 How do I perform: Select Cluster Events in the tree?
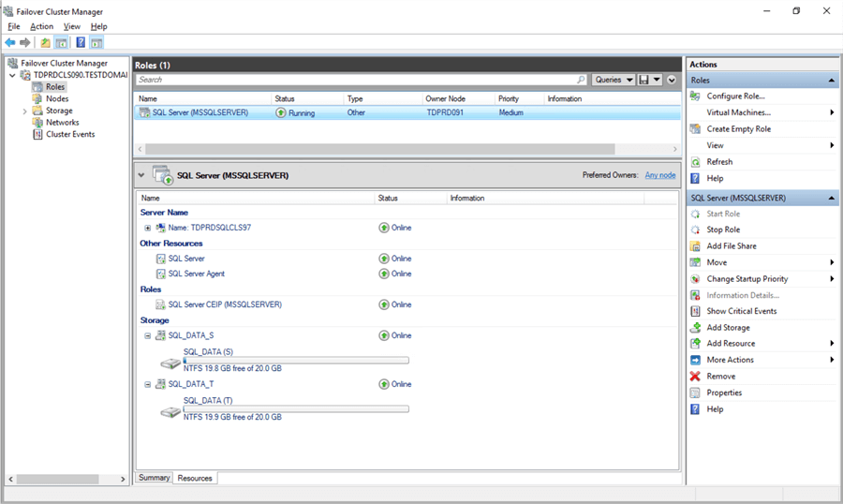click(x=70, y=135)
